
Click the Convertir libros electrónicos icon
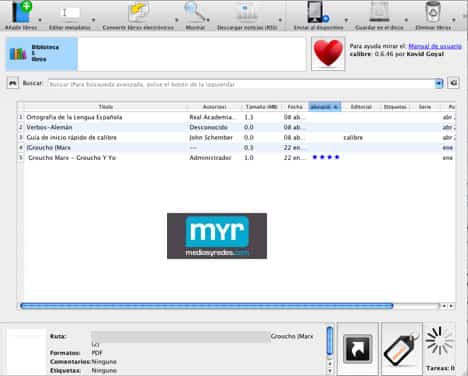pyautogui.click(x=138, y=13)
